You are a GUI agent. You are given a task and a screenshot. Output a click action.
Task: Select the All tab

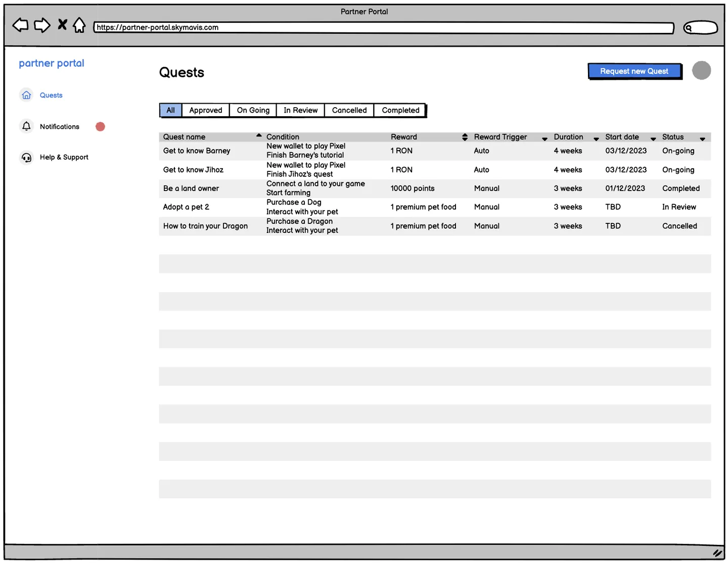(170, 110)
